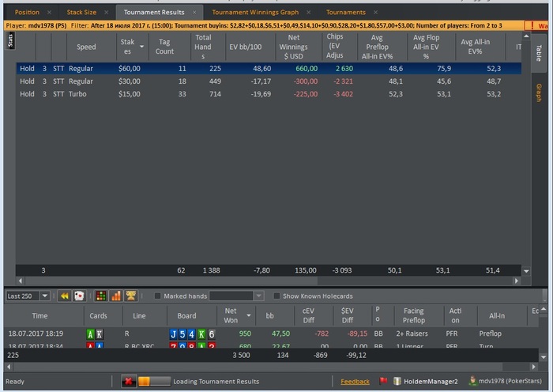Select the $60,00 Regular stakes row

coord(269,69)
